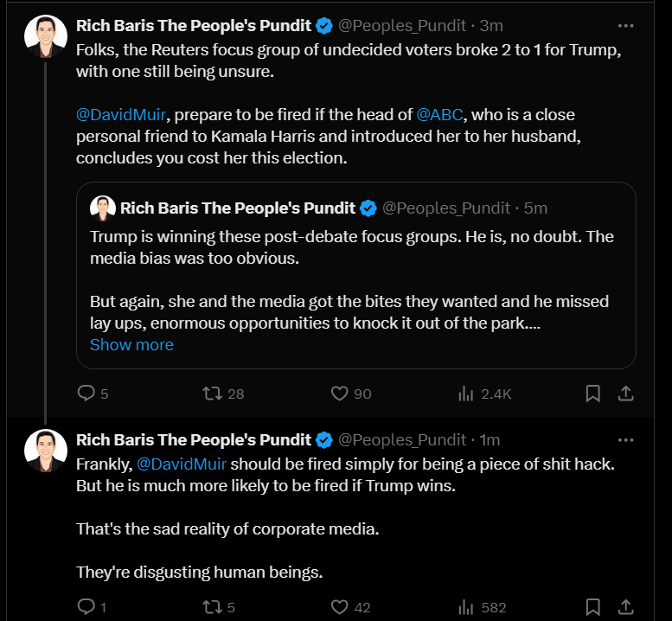
Task: Like the tweet with 90 likes
Action: click(351, 394)
